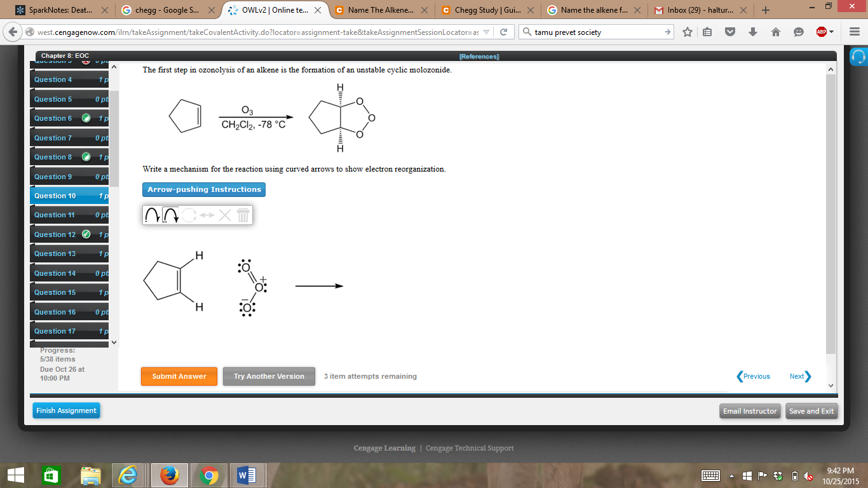This screenshot has height=488, width=868.
Task: Open the Firefox menu hamburger icon
Action: click(x=854, y=32)
